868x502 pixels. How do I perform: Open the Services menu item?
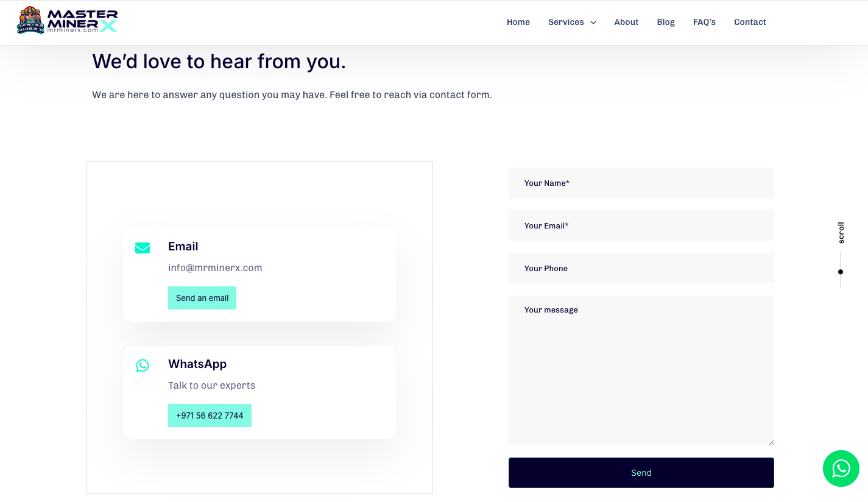(566, 22)
